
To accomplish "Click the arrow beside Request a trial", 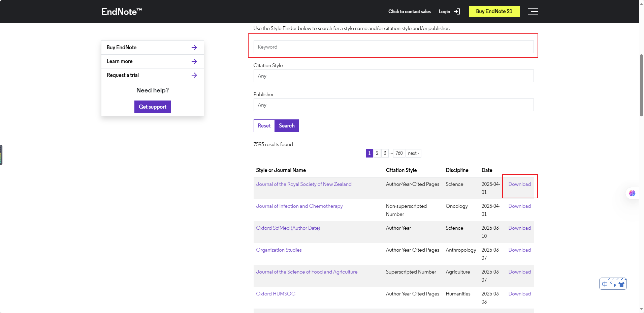I will 194,75.
